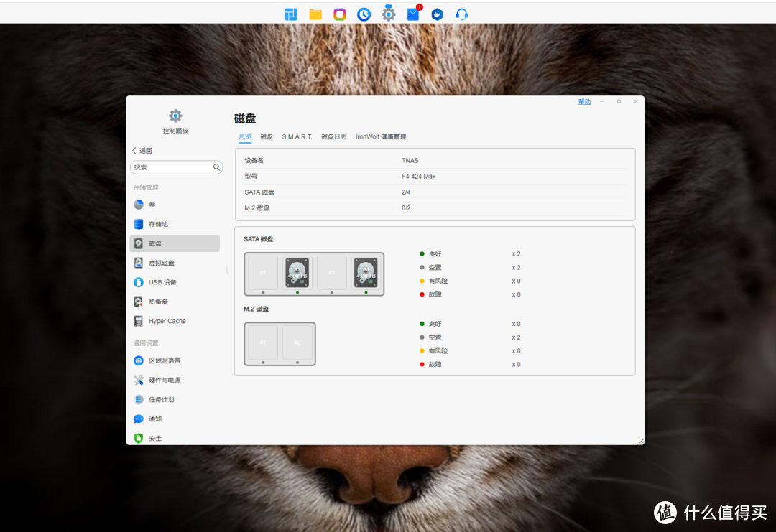Image resolution: width=776 pixels, height=532 pixels.
Task: Select empty M.2 slot #1
Action: (x=263, y=342)
